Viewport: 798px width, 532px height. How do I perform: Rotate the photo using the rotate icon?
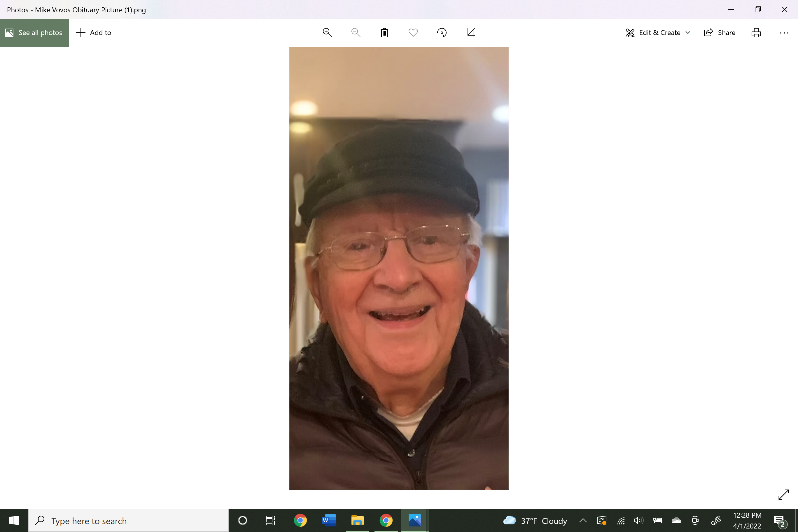pos(442,33)
